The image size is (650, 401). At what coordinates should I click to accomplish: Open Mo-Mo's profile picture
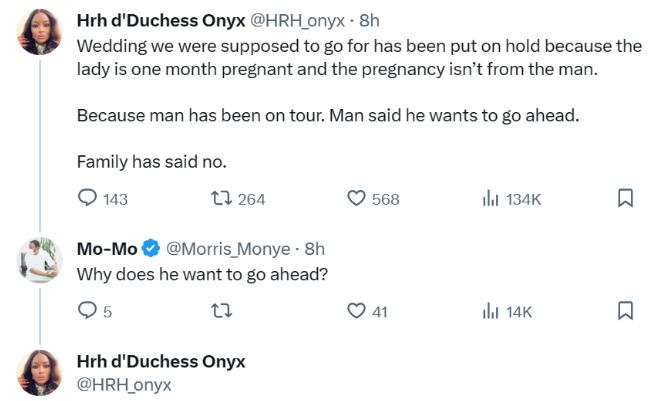[41, 261]
